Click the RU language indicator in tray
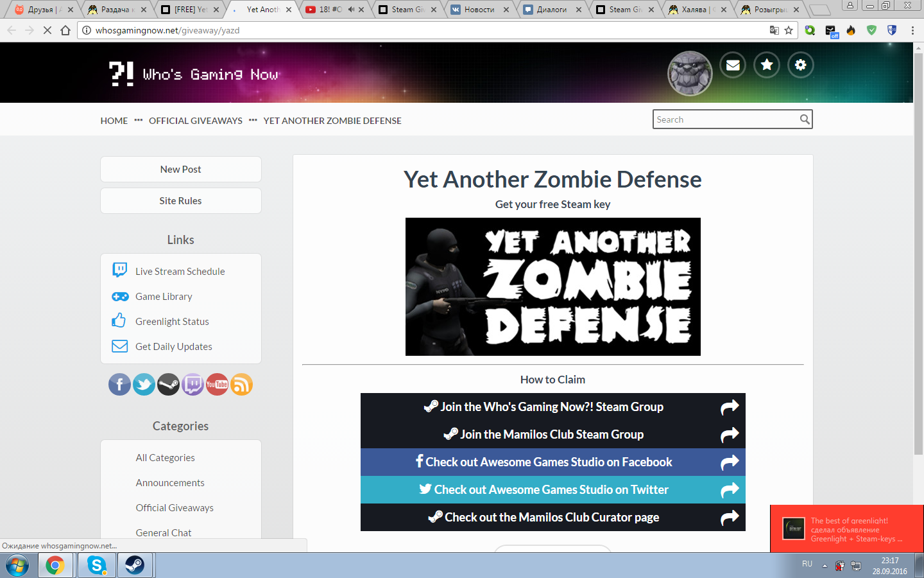This screenshot has width=924, height=578. point(807,564)
